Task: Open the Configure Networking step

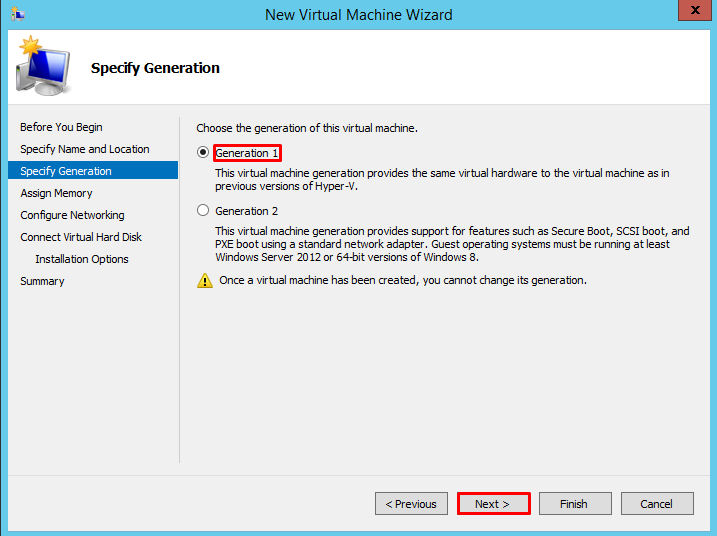Action: (x=72, y=215)
